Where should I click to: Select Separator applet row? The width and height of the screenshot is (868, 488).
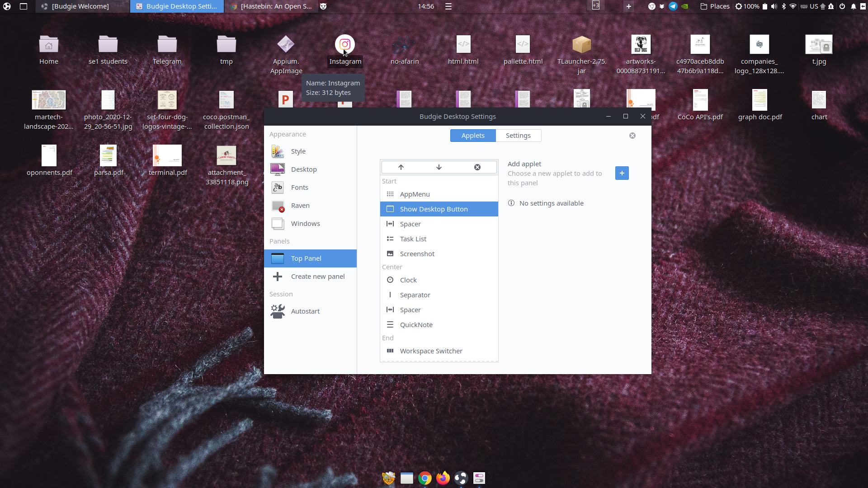[439, 295]
